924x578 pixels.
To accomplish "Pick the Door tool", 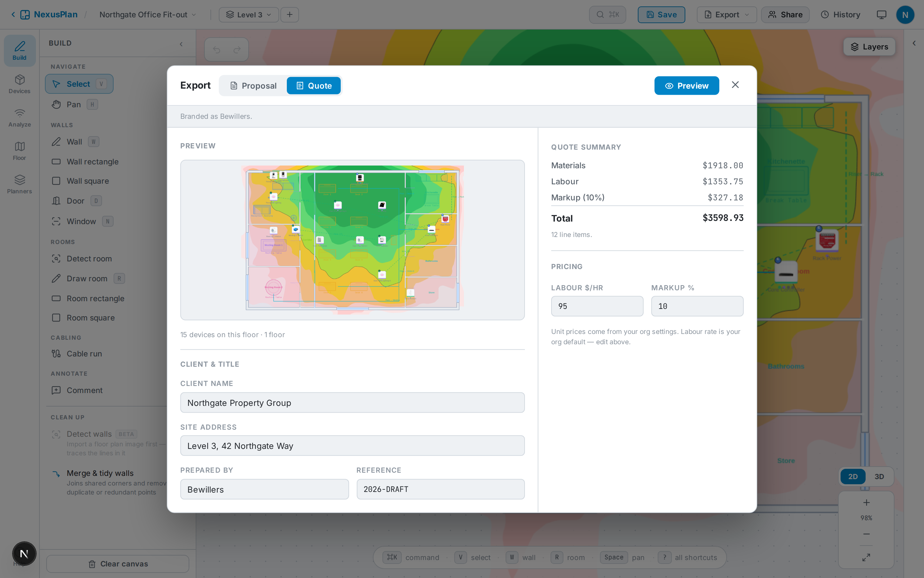I will [x=76, y=201].
